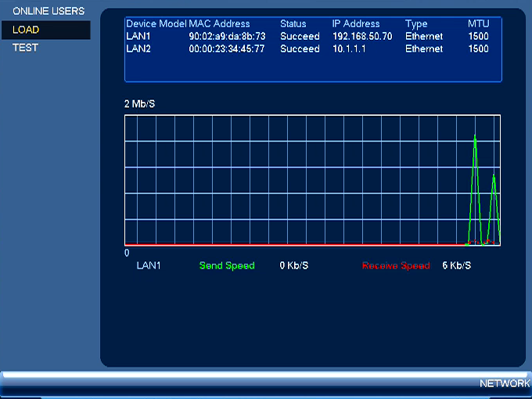The width and height of the screenshot is (532, 399).
Task: Click LAN2's Succeed status cell
Action: [300, 49]
